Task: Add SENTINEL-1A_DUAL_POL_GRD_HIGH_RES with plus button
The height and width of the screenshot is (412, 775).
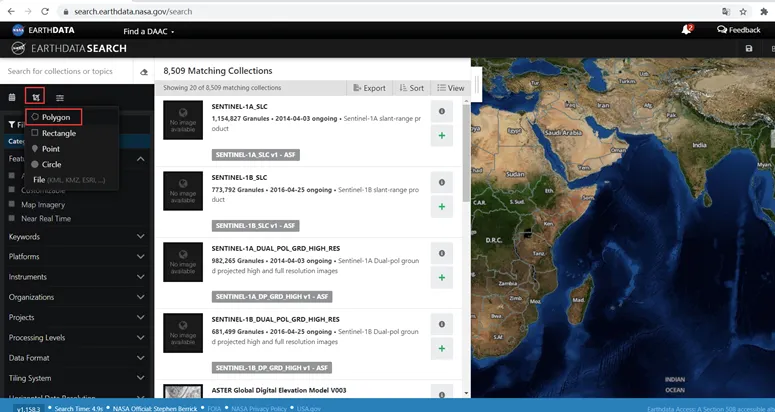Action: tap(442, 278)
